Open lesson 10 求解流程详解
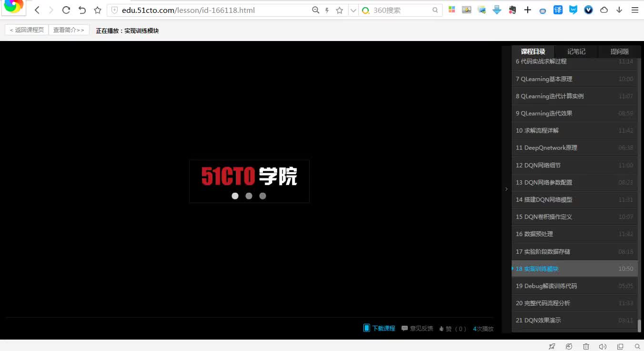Image resolution: width=644 pixels, height=351 pixels. click(x=574, y=131)
